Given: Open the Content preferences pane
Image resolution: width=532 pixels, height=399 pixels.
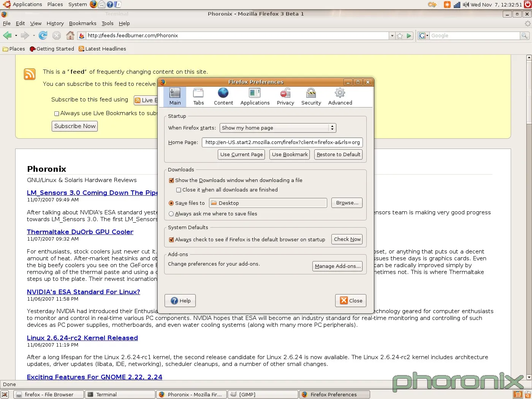Looking at the screenshot, I should [223, 97].
